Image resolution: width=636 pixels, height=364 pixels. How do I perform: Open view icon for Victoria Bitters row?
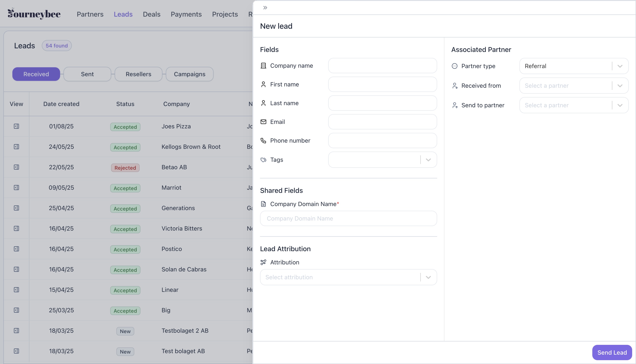(16, 228)
